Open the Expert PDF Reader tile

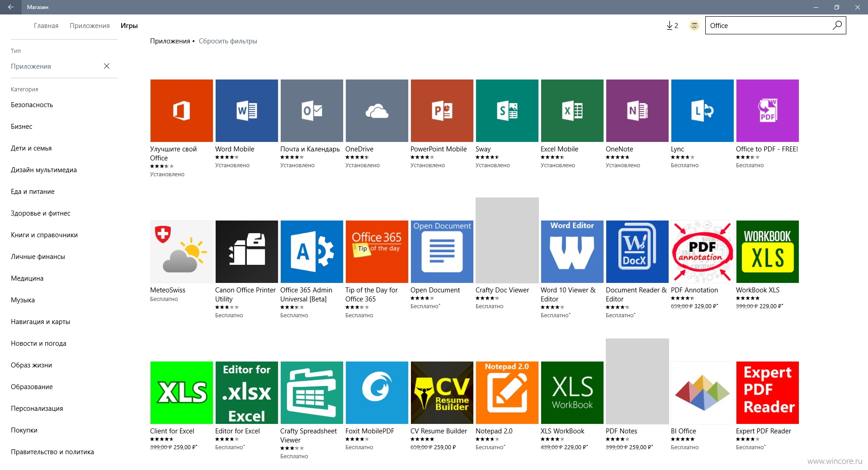[x=767, y=393]
